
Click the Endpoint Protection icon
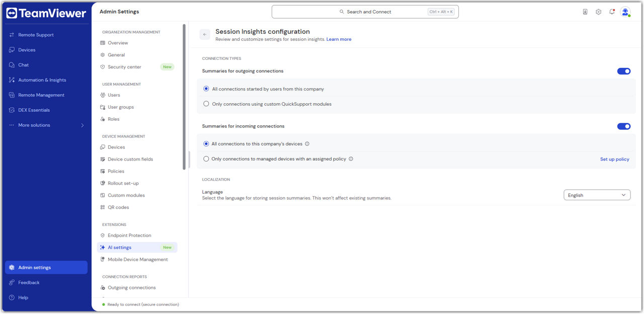point(103,235)
